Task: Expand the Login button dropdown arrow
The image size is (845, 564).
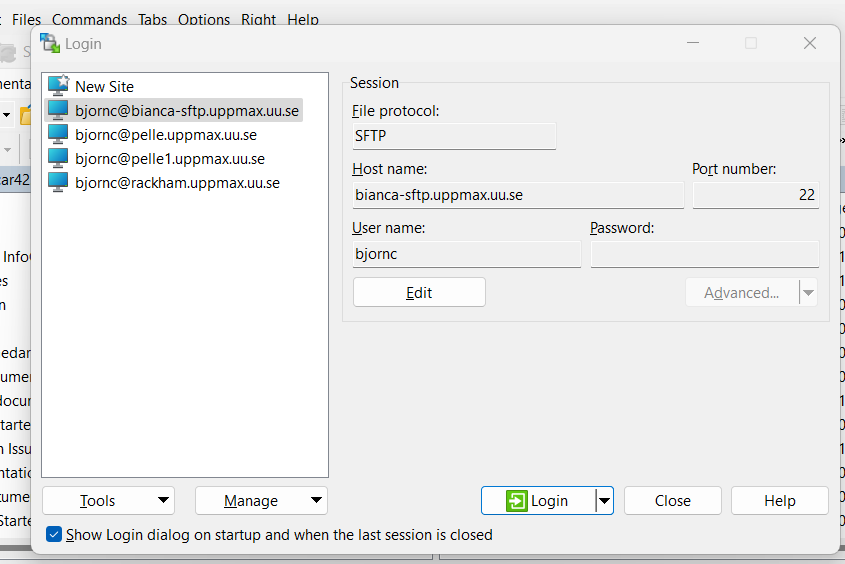Action: [605, 501]
